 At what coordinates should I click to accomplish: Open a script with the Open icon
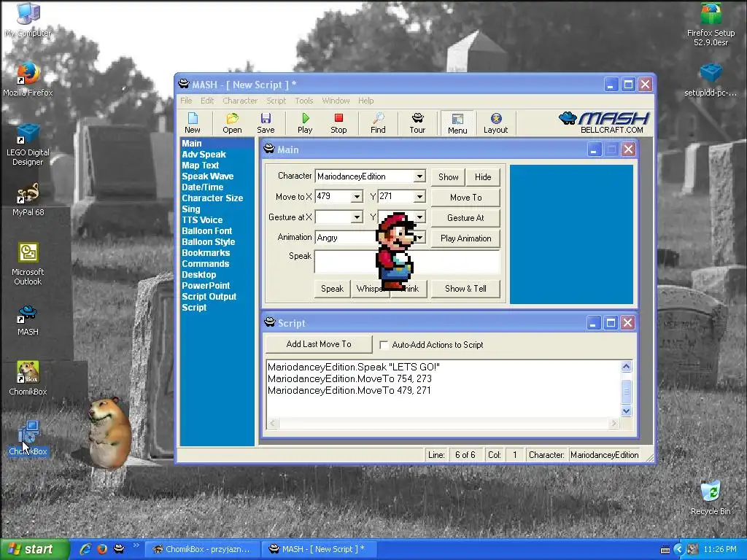click(x=232, y=122)
